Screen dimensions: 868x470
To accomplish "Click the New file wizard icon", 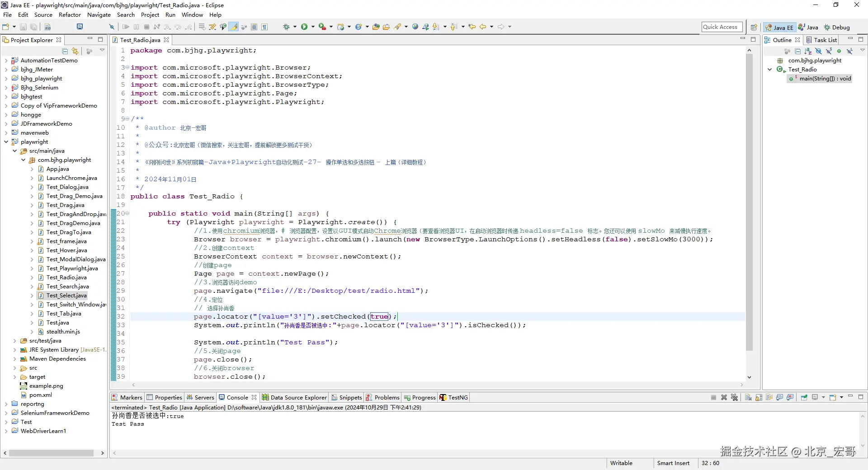I will [x=6, y=27].
